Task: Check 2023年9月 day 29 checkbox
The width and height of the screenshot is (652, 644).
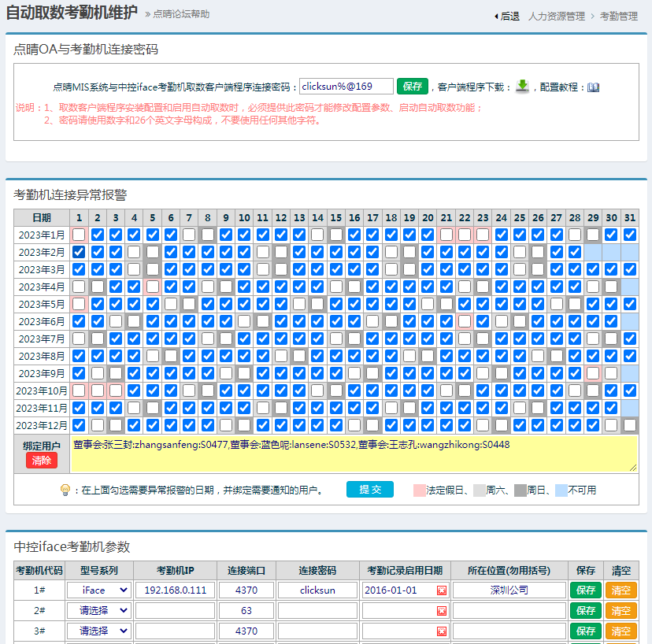Action: [593, 373]
